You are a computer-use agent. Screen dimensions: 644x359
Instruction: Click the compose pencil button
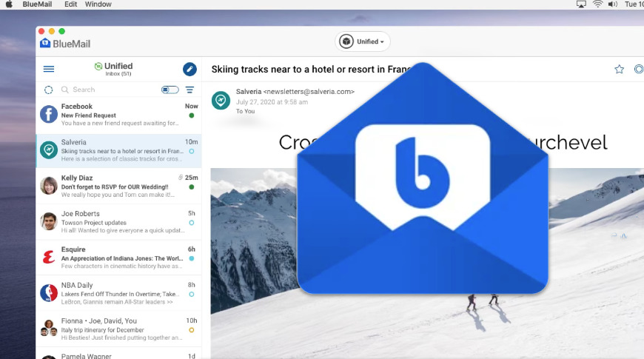click(x=189, y=69)
